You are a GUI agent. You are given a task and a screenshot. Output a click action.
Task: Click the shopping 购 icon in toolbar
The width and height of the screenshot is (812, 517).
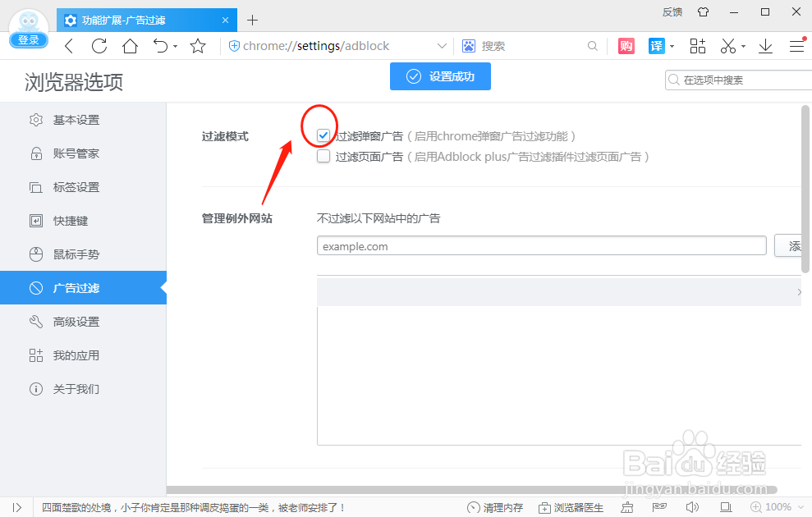(x=626, y=46)
